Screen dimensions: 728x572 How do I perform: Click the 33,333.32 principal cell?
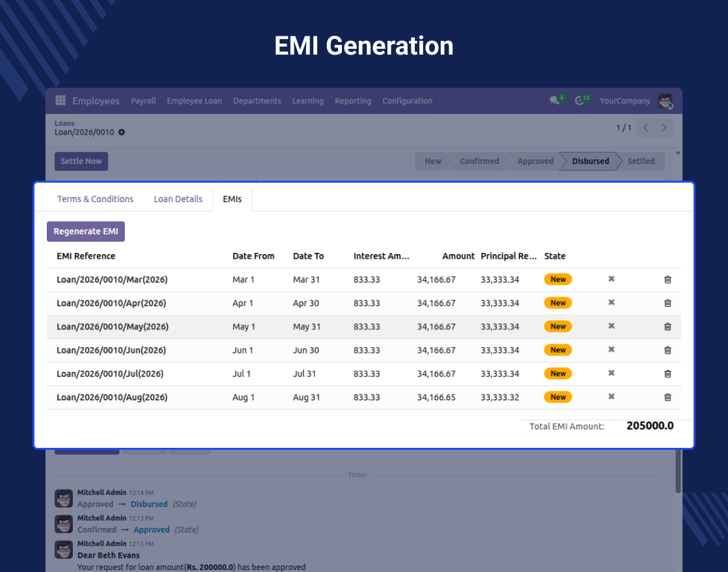coord(500,397)
